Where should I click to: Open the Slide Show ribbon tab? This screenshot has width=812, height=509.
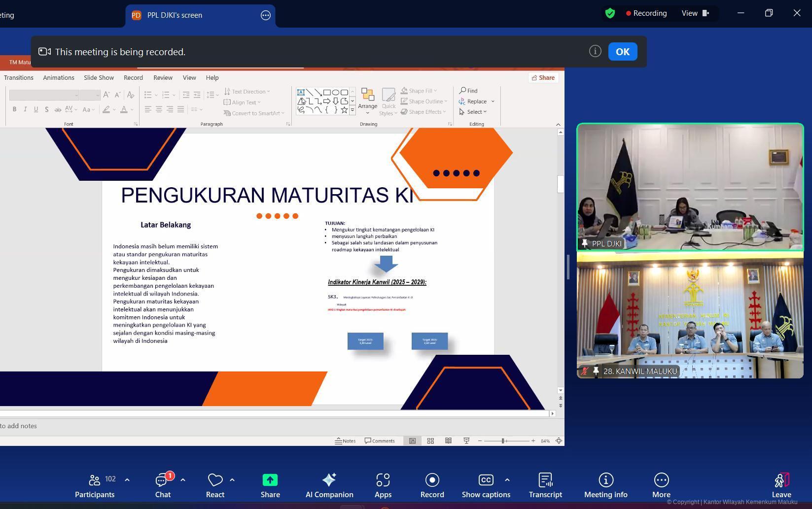pos(99,78)
